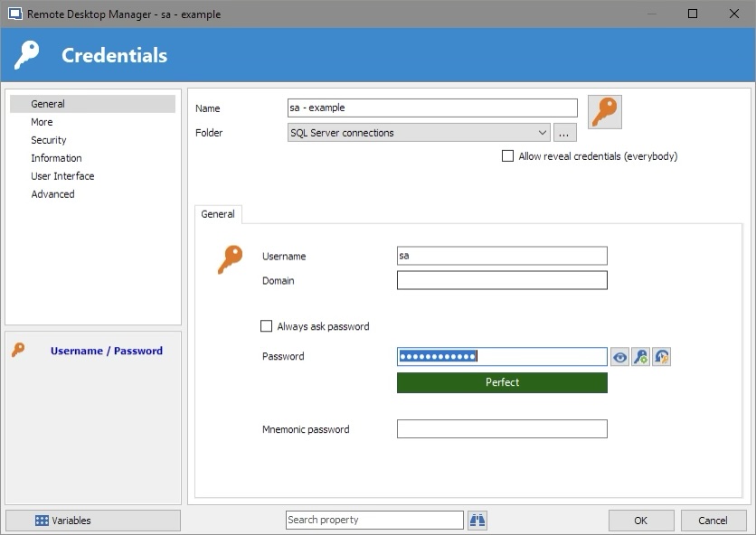
Task: Open the Variables button
Action: click(93, 521)
